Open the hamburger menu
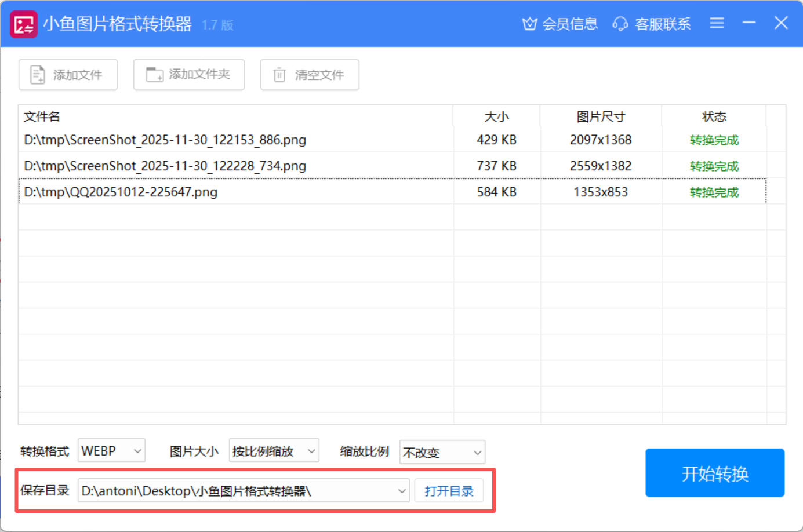The image size is (803, 532). (x=717, y=23)
